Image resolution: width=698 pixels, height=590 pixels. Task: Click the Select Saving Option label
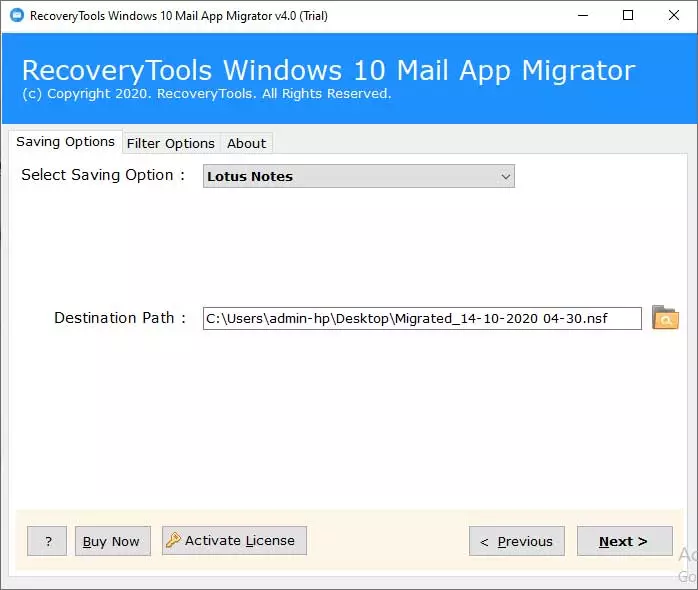[103, 175]
